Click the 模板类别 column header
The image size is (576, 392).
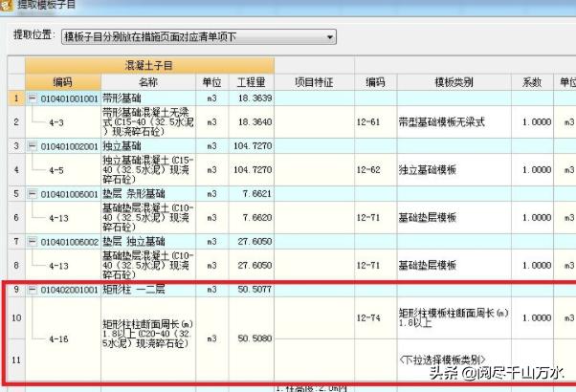[x=454, y=82]
